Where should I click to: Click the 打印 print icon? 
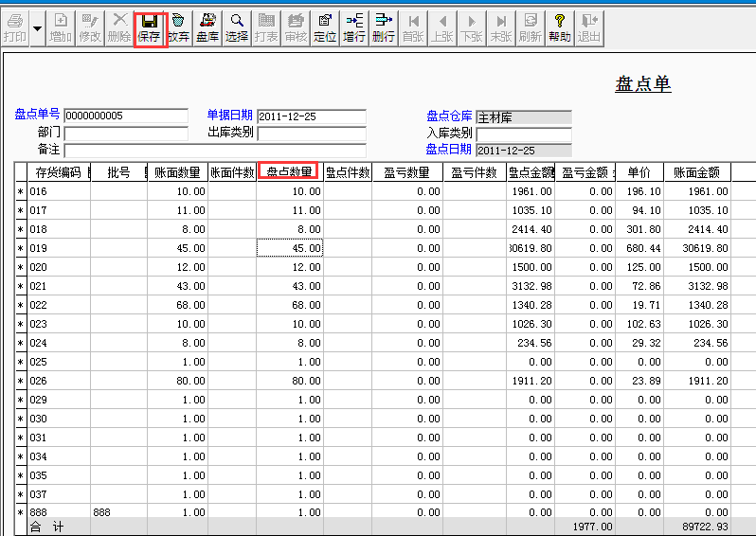coord(14,28)
